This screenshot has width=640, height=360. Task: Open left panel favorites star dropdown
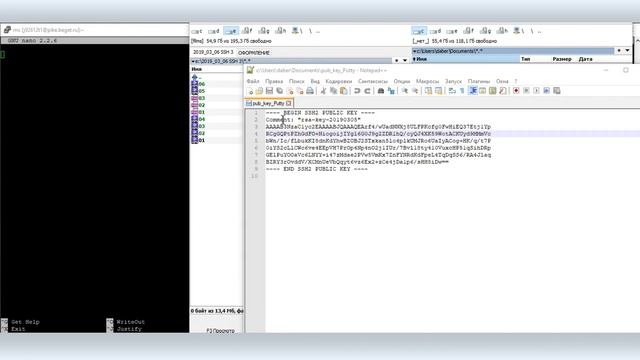(x=396, y=60)
